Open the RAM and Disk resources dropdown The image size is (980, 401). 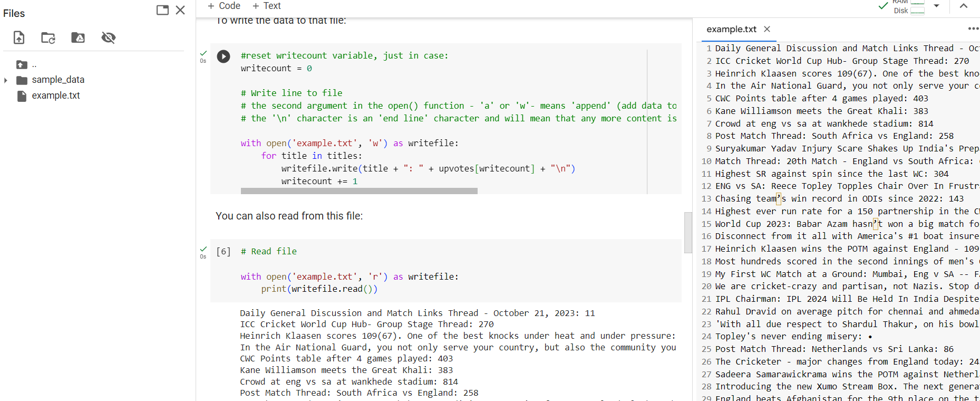pos(937,6)
